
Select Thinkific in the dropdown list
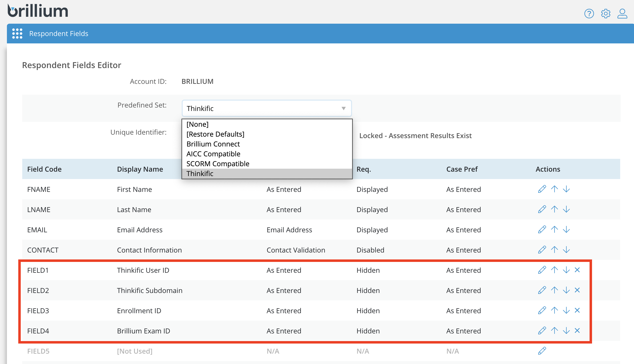267,174
